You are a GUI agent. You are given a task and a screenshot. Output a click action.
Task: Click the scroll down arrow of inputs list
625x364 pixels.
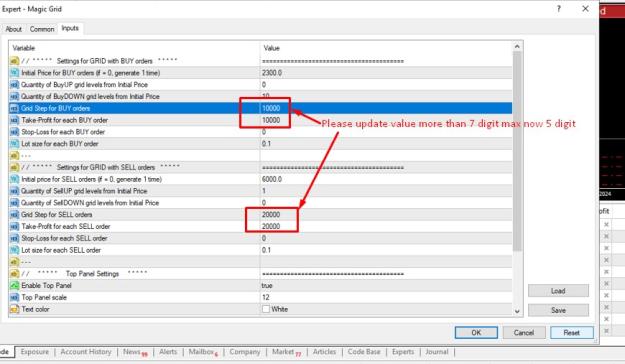pos(517,311)
